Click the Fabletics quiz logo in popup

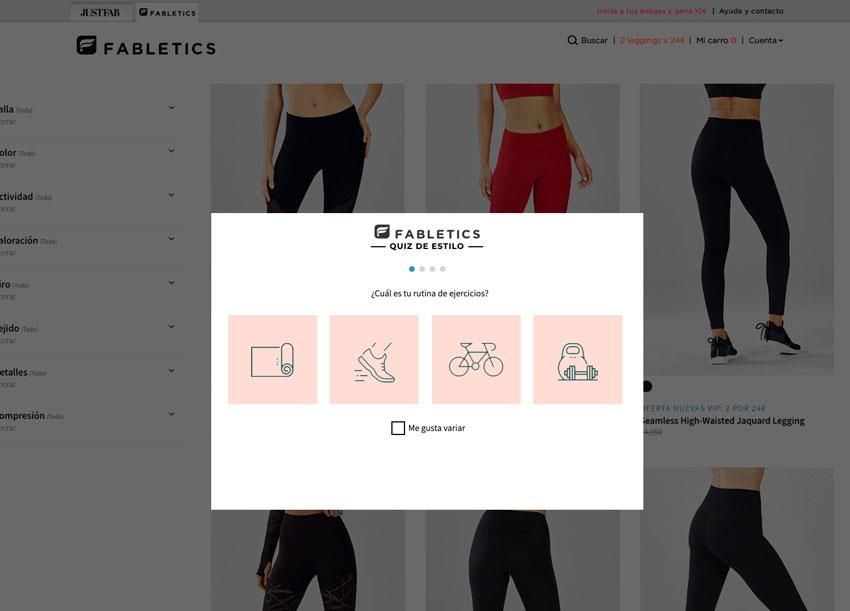pyautogui.click(x=427, y=237)
